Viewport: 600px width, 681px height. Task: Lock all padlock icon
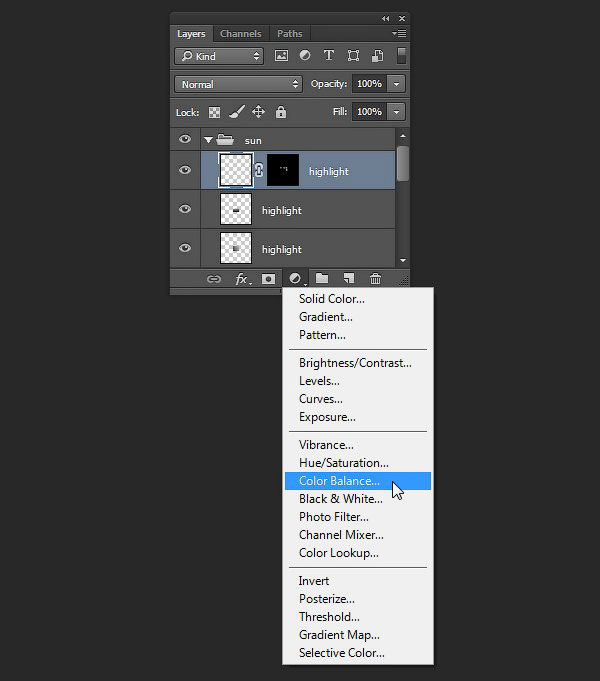281,112
